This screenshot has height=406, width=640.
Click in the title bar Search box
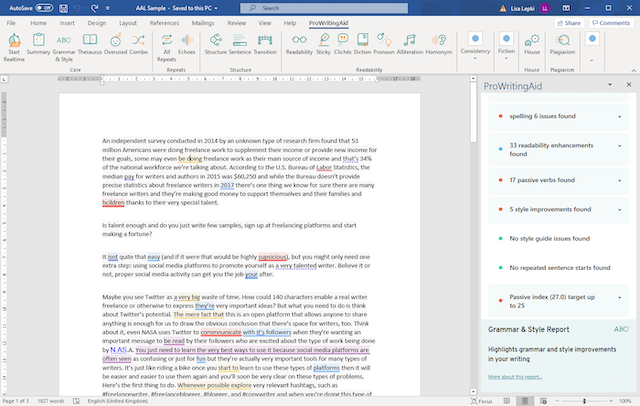coord(324,8)
